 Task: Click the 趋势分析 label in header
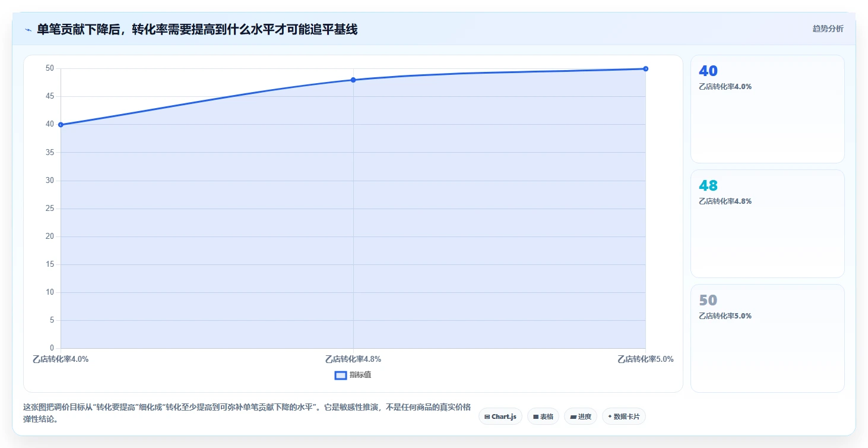point(828,29)
